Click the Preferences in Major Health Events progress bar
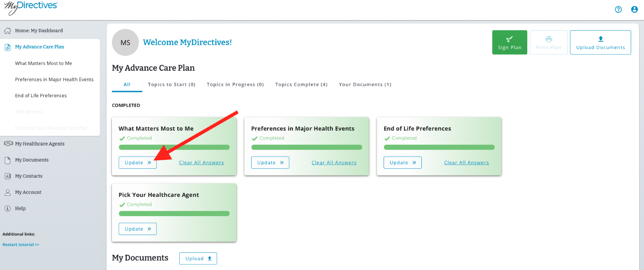 [x=307, y=147]
